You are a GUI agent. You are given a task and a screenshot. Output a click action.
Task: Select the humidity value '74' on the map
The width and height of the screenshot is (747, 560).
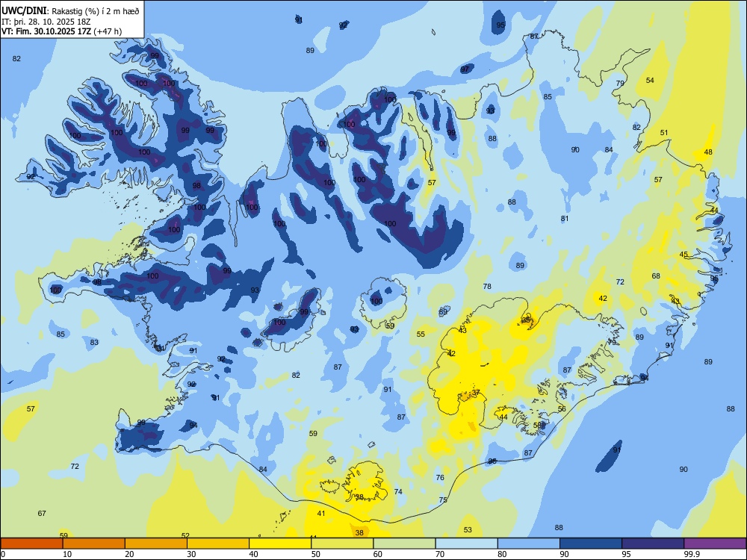[398, 491]
